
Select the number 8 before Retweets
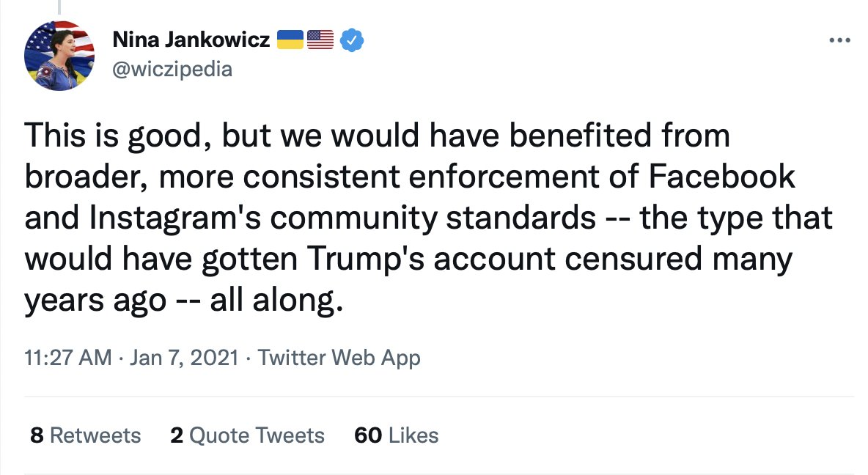tap(37, 435)
